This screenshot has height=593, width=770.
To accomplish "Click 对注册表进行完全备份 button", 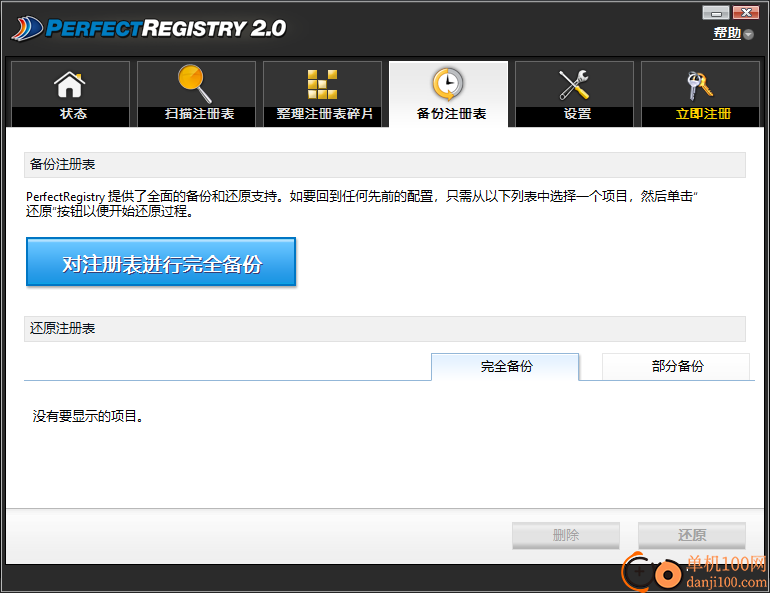I will pos(161,262).
